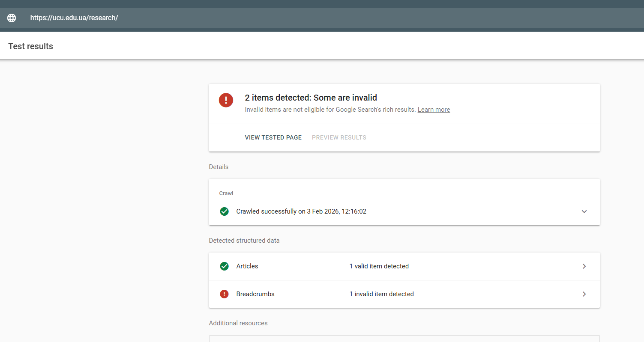The width and height of the screenshot is (644, 342).
Task: Click green checkmark next to Crawled successfully
Action: click(x=224, y=211)
